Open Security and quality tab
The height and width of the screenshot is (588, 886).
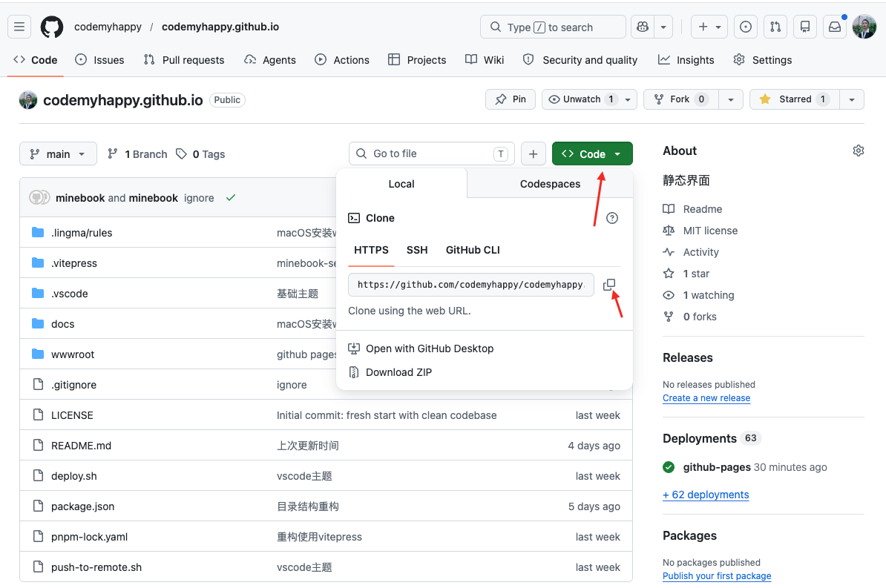coord(581,60)
